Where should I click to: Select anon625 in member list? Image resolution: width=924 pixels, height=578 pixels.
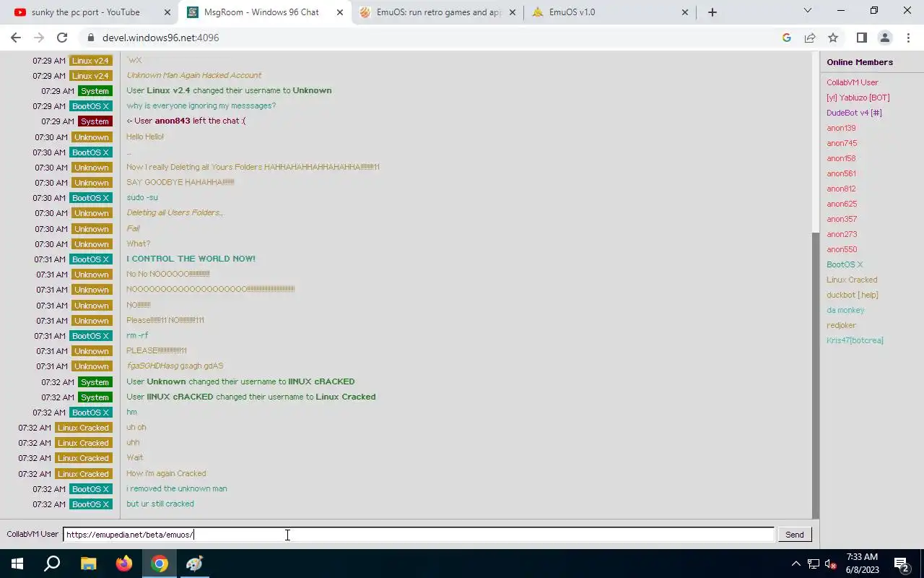[x=842, y=204]
